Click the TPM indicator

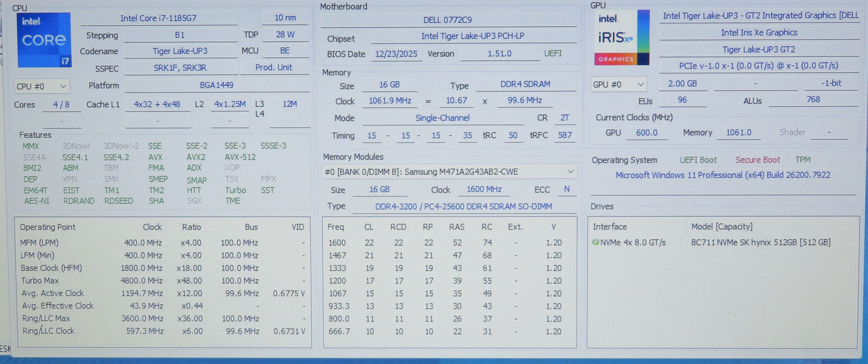802,160
